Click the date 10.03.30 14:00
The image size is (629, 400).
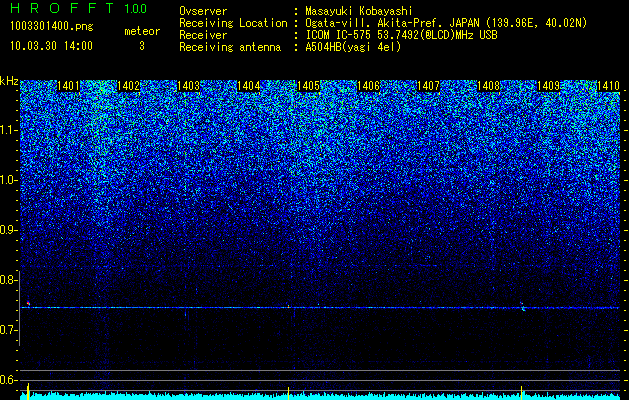(51, 46)
